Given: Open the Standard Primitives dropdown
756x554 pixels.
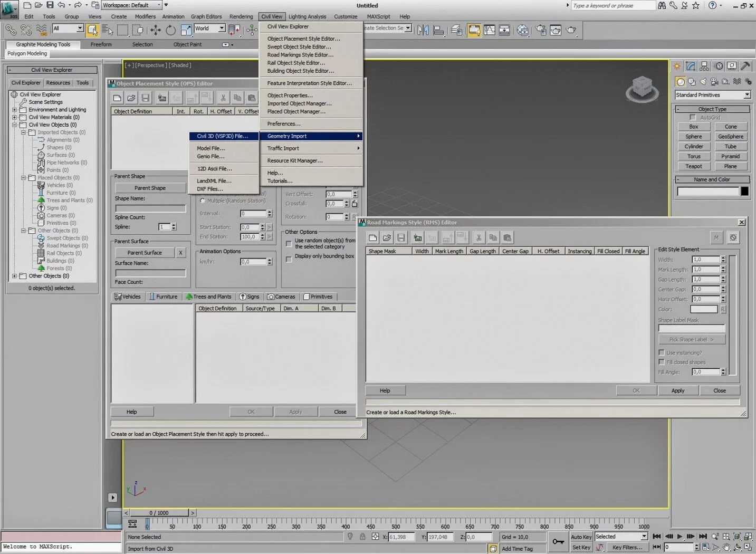Looking at the screenshot, I should pos(713,95).
